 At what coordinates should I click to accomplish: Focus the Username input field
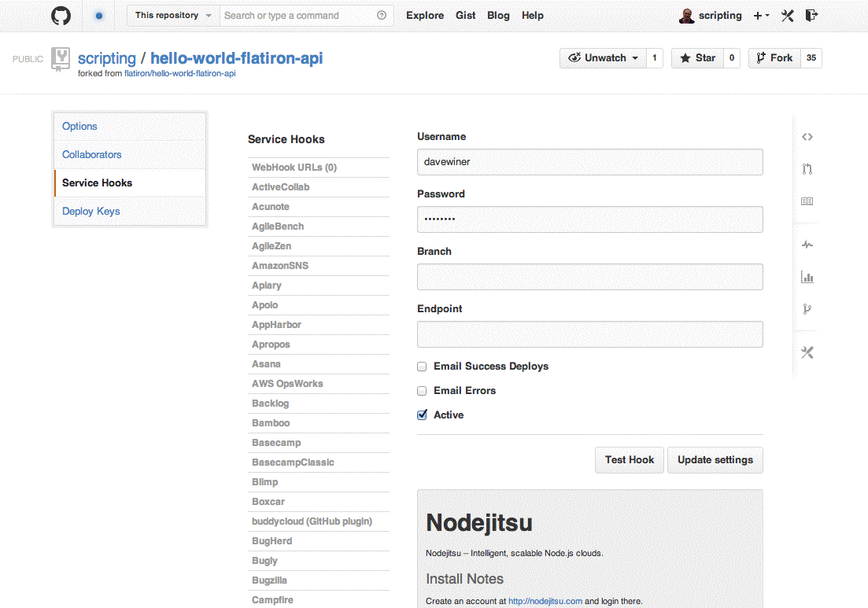(590, 162)
